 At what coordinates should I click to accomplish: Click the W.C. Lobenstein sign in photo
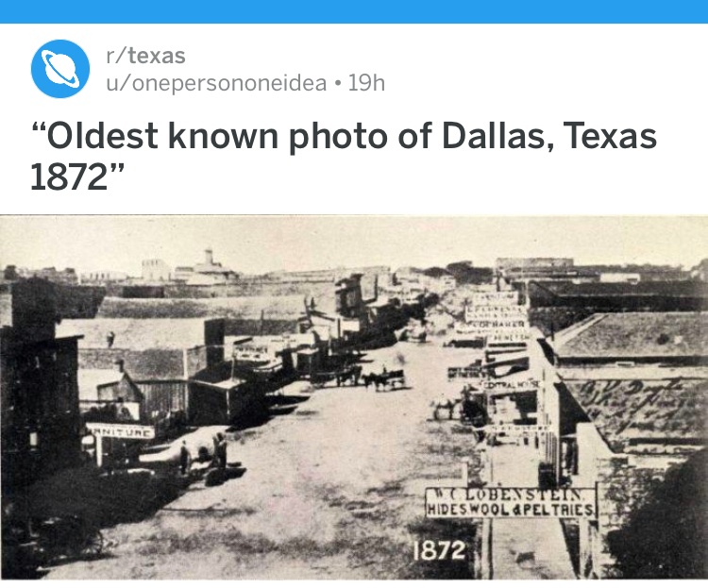[510, 494]
